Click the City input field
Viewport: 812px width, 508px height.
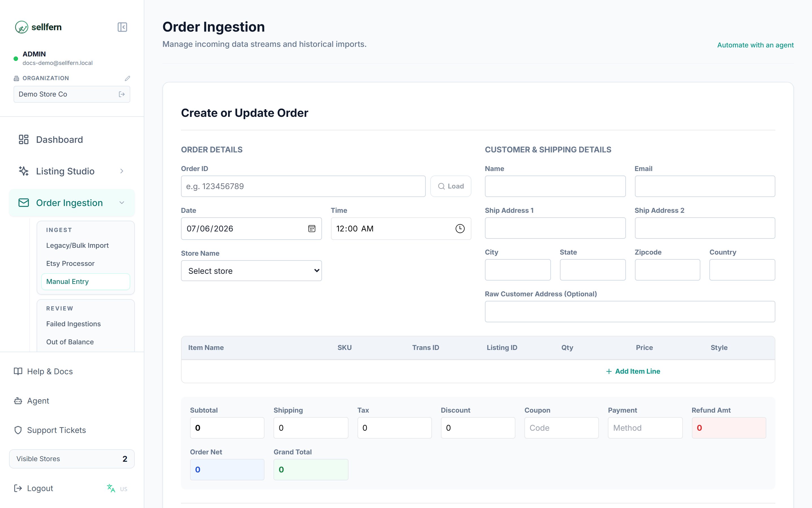[x=518, y=270]
